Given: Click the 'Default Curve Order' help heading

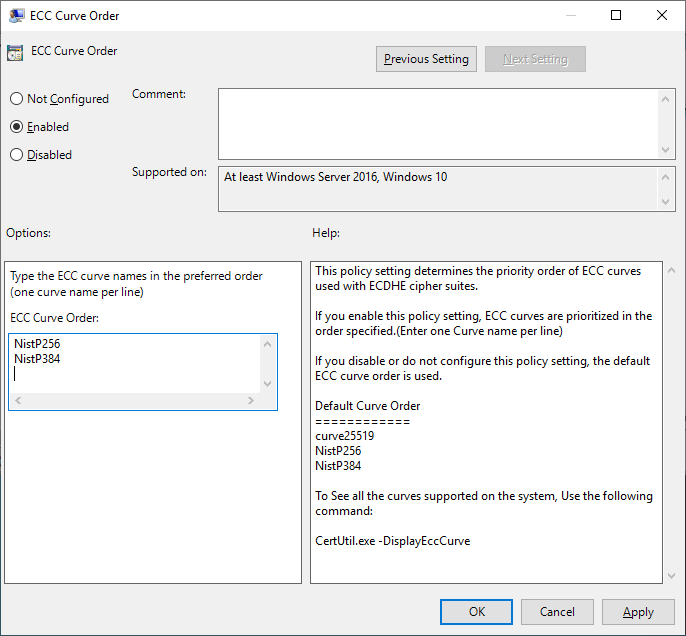Looking at the screenshot, I should click(368, 406).
